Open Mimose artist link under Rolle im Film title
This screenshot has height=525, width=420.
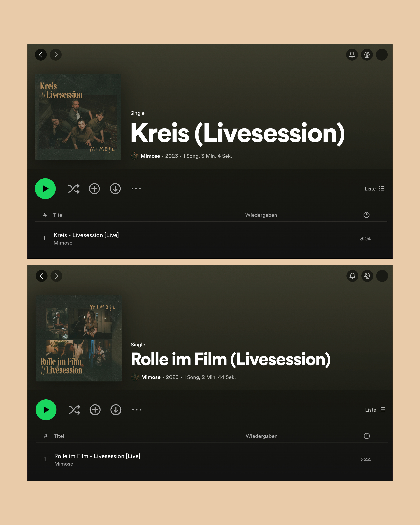tap(151, 377)
